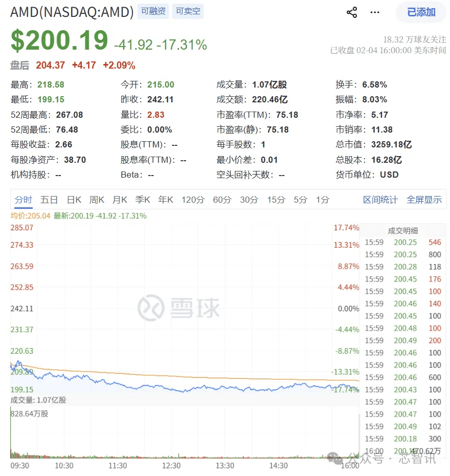Switch to the 五日 chart tab

click(x=49, y=200)
